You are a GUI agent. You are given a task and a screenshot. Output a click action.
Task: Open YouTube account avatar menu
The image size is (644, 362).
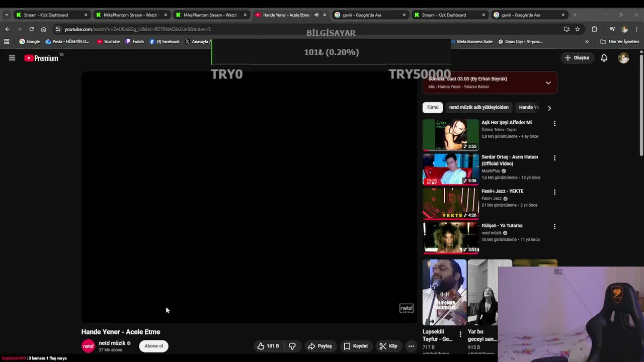[623, 58]
